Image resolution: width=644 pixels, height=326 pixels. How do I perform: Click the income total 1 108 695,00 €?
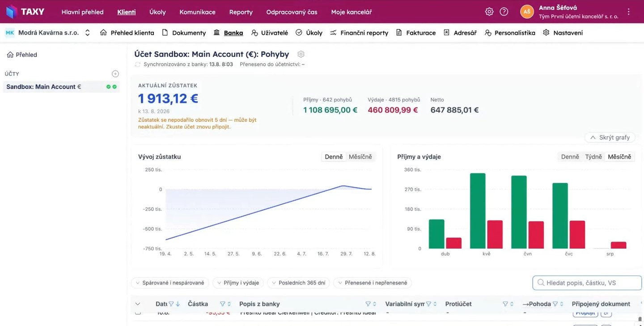tap(330, 110)
